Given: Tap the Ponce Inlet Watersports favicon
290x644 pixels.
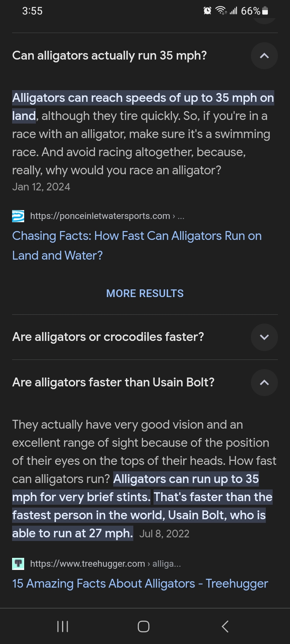Looking at the screenshot, I should pyautogui.click(x=18, y=216).
